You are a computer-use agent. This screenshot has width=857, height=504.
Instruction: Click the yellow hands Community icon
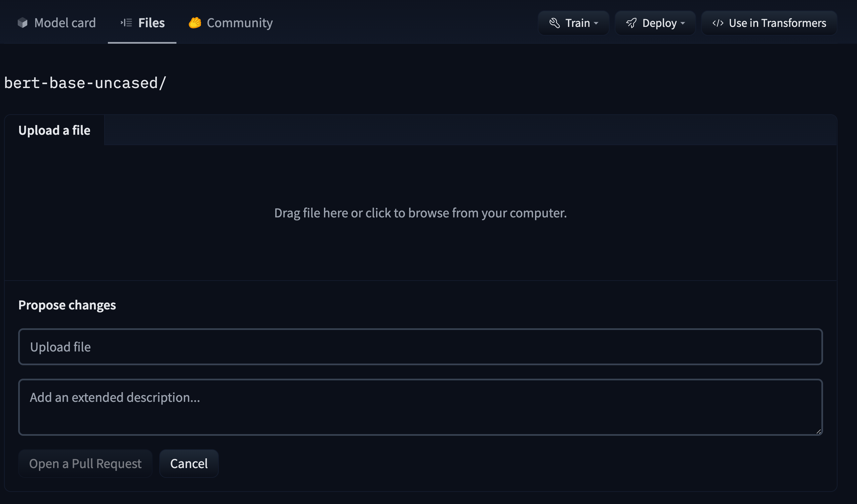(195, 23)
